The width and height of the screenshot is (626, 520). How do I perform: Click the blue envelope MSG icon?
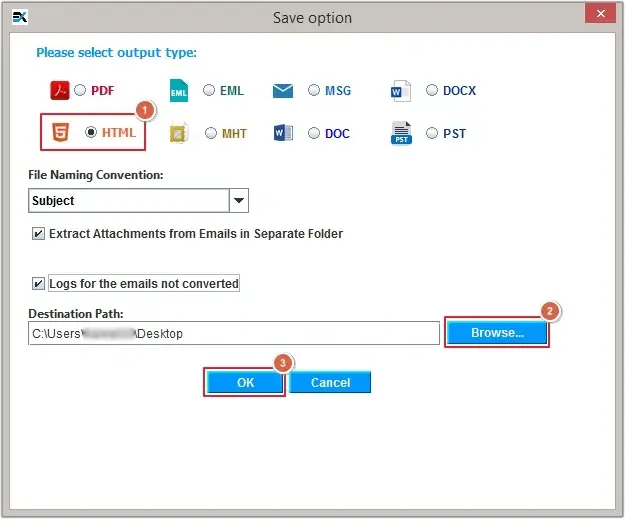coord(283,91)
